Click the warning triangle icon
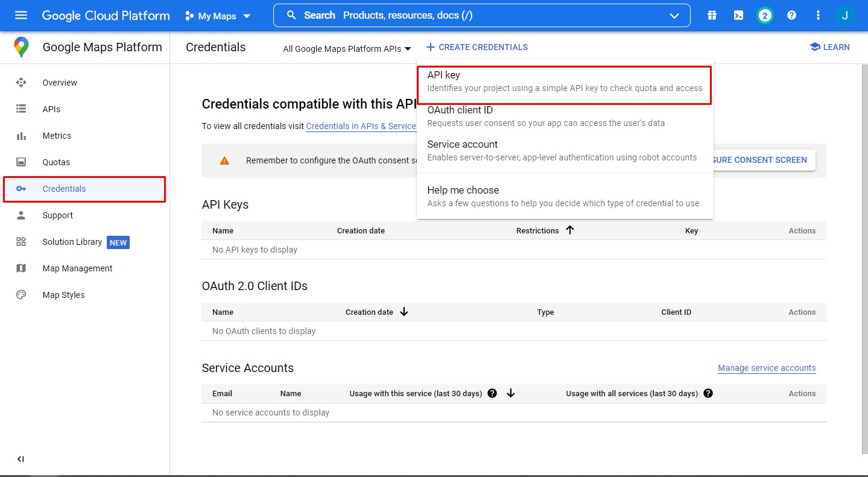Viewport: 868px width, 477px height. (x=224, y=160)
